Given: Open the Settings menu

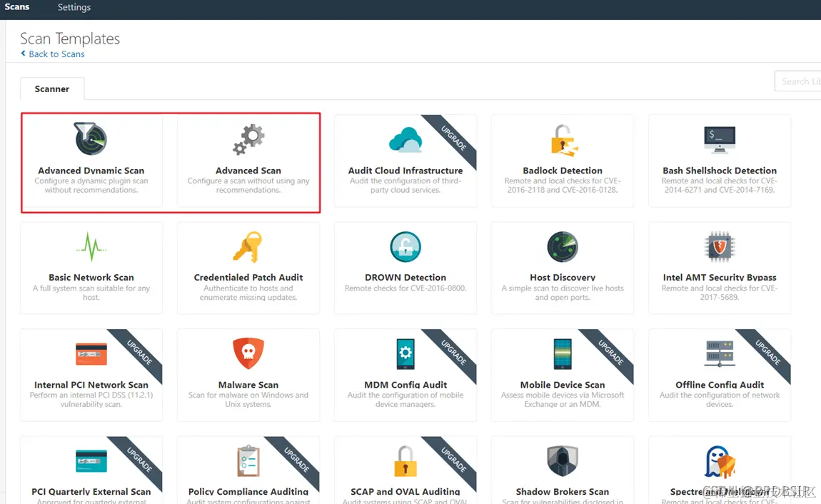Looking at the screenshot, I should click(74, 7).
